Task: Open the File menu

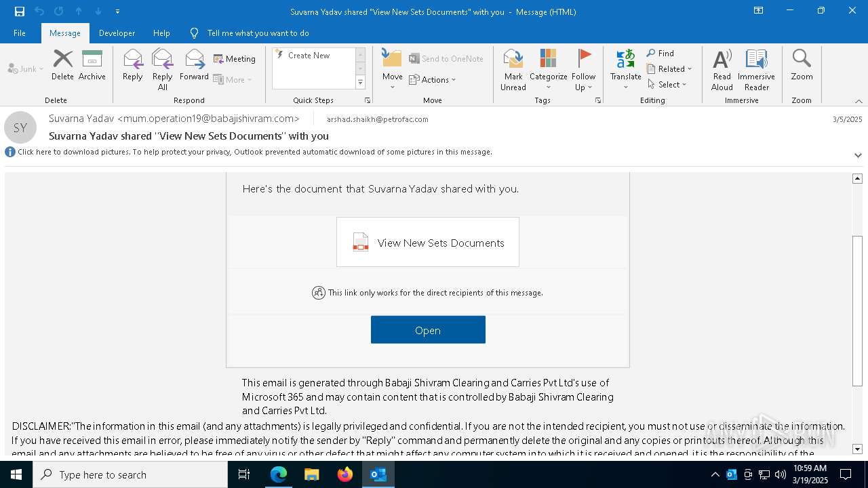Action: [x=20, y=33]
